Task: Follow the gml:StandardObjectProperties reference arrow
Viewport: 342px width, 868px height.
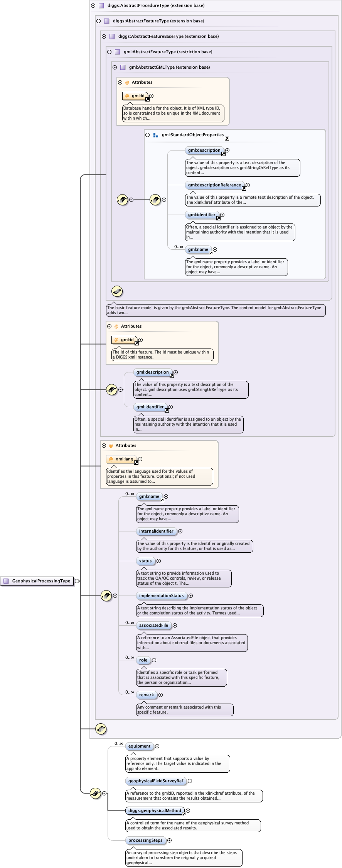Action: tap(227, 139)
